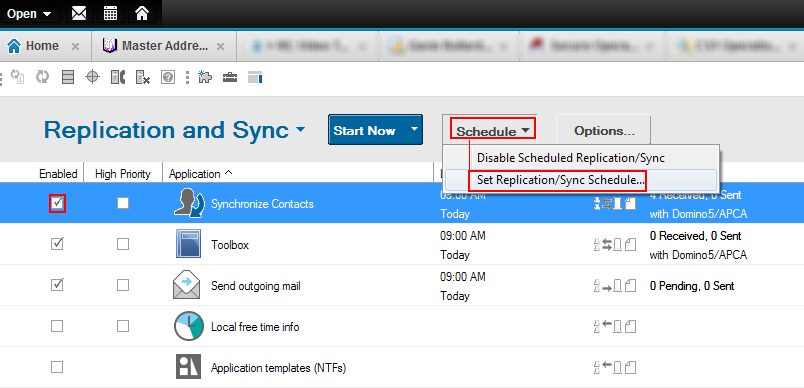
Task: Close the Home tab
Action: tap(75, 47)
